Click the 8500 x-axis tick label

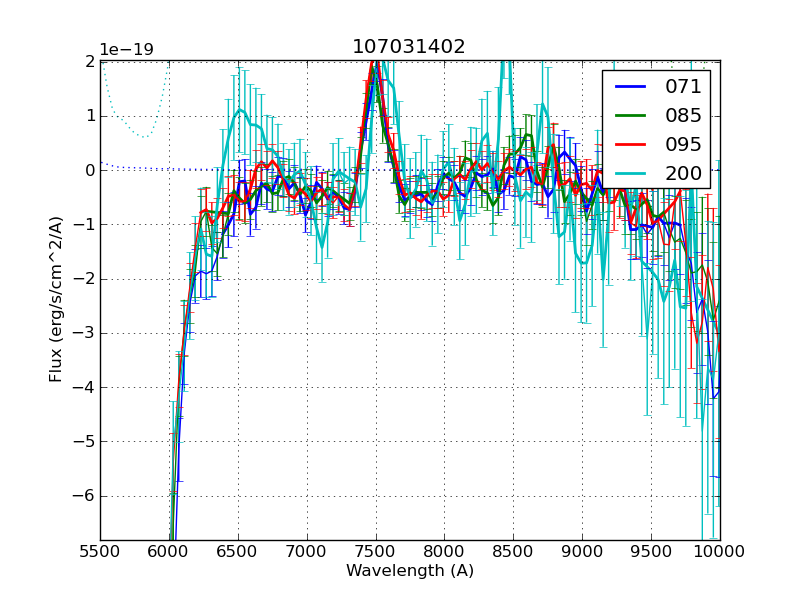click(x=513, y=551)
